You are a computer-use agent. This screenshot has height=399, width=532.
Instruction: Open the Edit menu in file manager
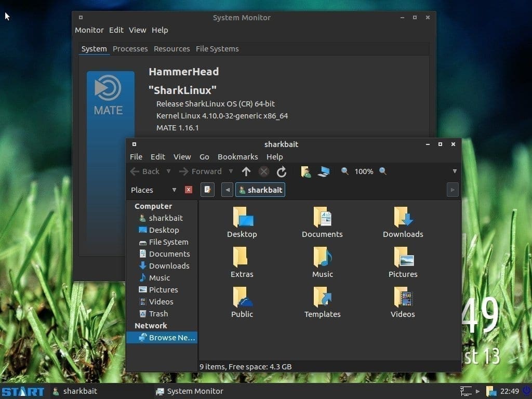click(158, 157)
